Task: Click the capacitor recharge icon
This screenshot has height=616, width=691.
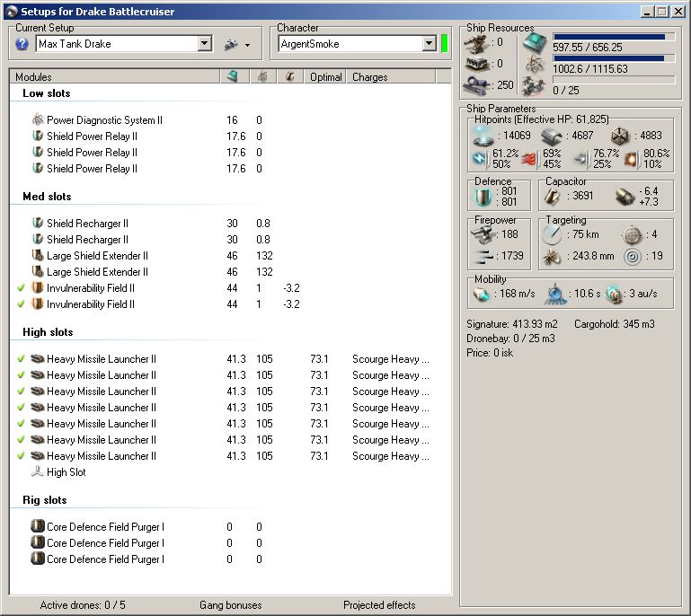Action: coord(624,197)
